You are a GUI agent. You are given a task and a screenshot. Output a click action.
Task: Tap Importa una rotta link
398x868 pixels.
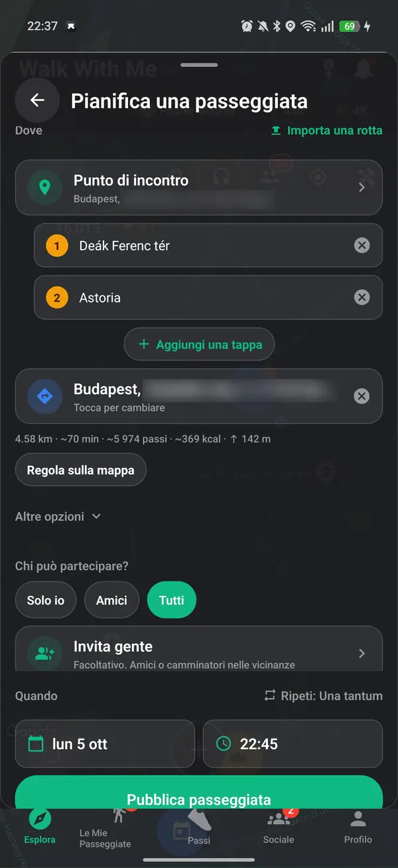point(326,130)
